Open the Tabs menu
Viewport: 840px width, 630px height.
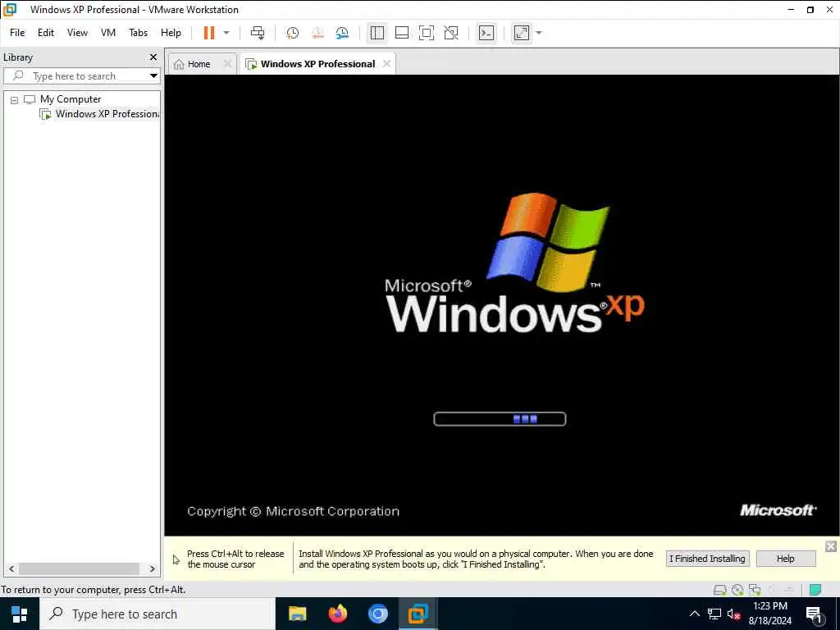[x=138, y=33]
